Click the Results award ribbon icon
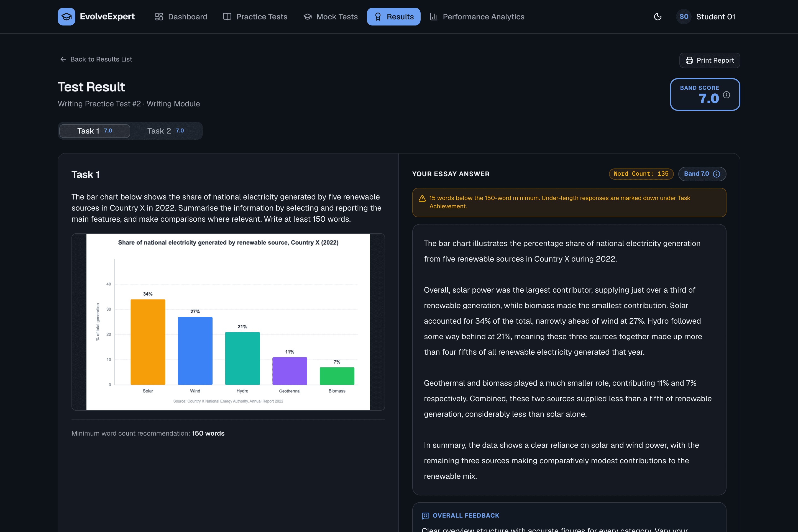The width and height of the screenshot is (798, 532). click(378, 17)
